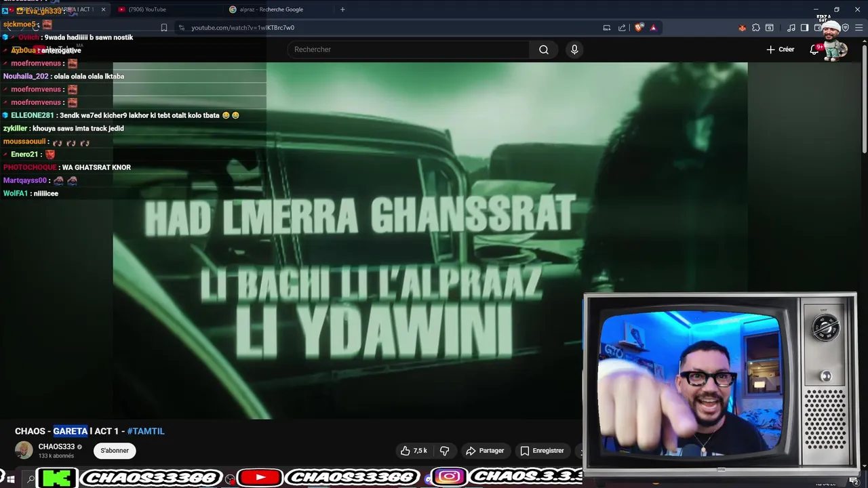Screen dimensions: 868x488
Task: Click chat username ELLEONE281
Action: tap(32, 115)
